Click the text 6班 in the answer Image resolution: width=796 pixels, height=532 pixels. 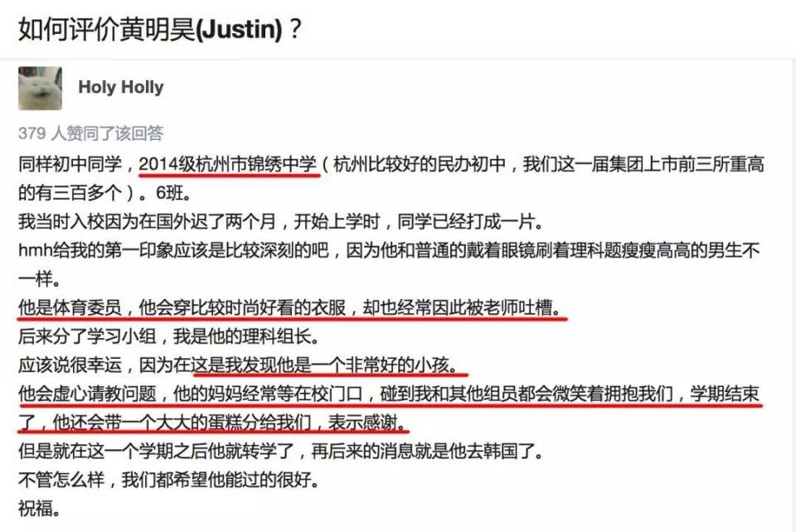click(x=173, y=193)
